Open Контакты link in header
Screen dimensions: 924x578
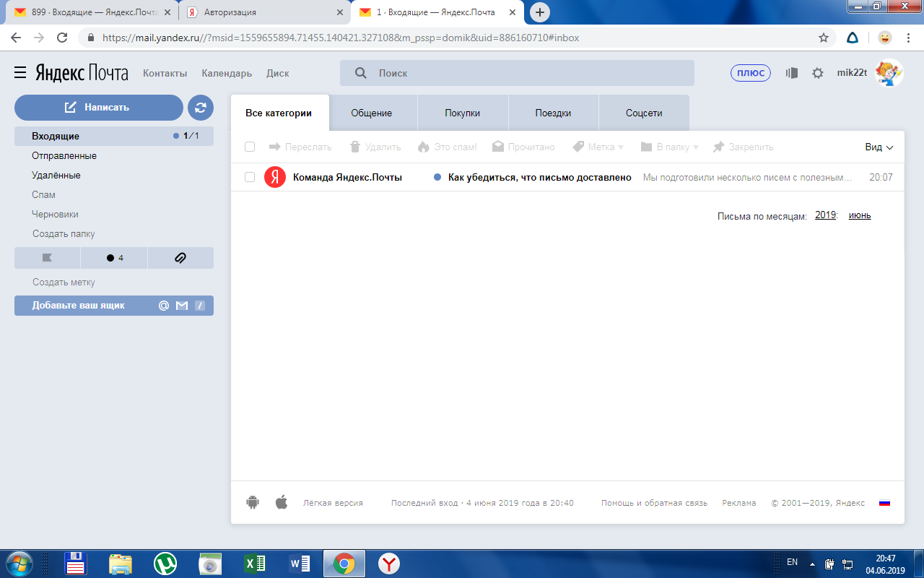point(165,73)
